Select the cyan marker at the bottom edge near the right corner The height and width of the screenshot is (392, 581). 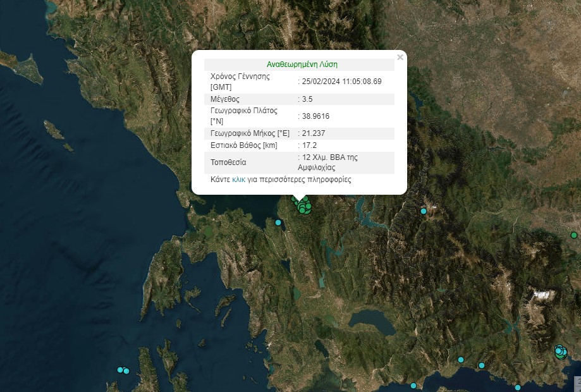tap(517, 388)
